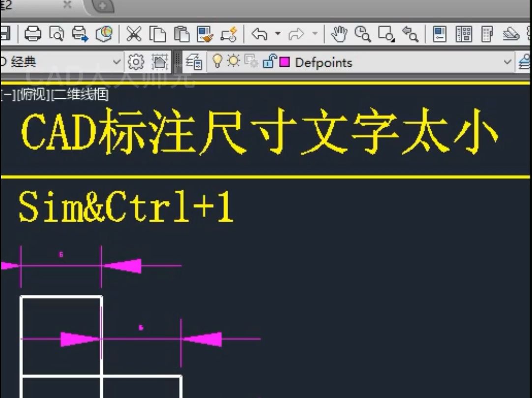This screenshot has height=398, width=532.
Task: Click the Redo button
Action: pos(296,34)
